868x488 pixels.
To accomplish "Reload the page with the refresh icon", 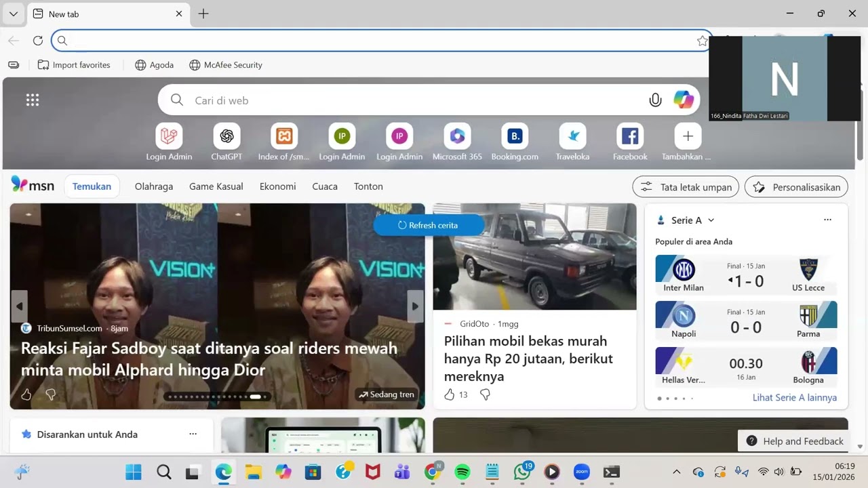I will pos(38,41).
